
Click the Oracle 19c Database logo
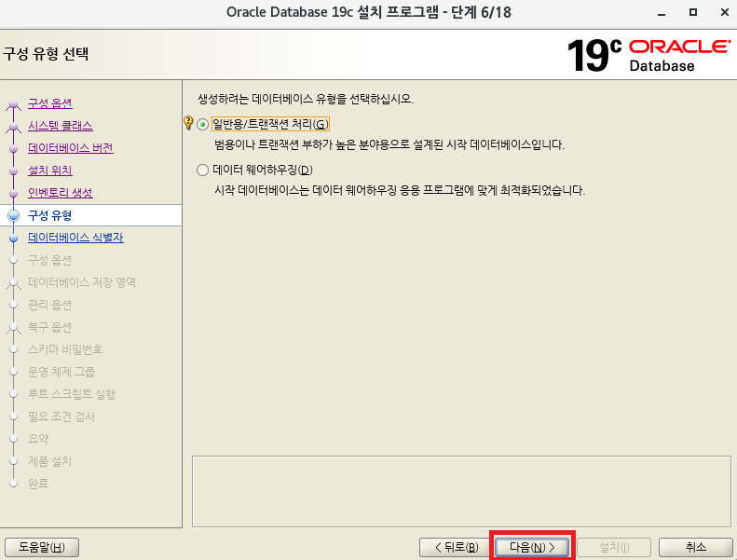[x=648, y=55]
